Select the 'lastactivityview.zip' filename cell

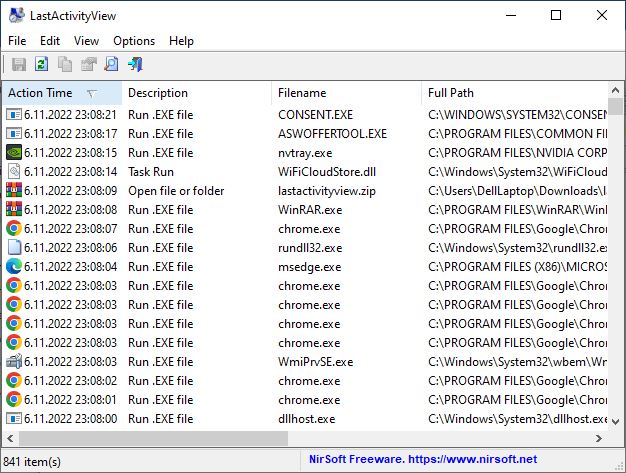coord(327,191)
